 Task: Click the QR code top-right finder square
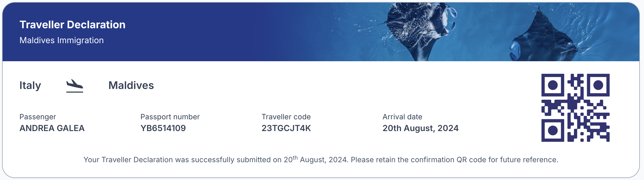[598, 85]
